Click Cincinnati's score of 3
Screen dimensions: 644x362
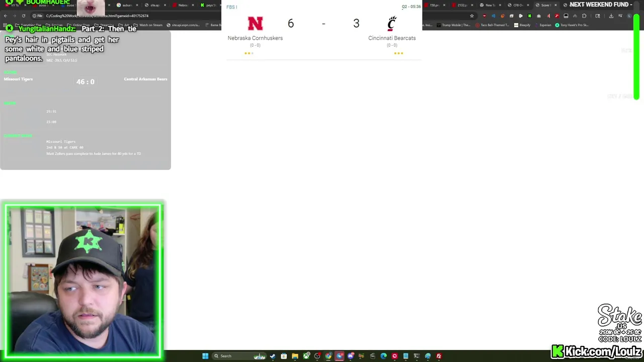356,24
